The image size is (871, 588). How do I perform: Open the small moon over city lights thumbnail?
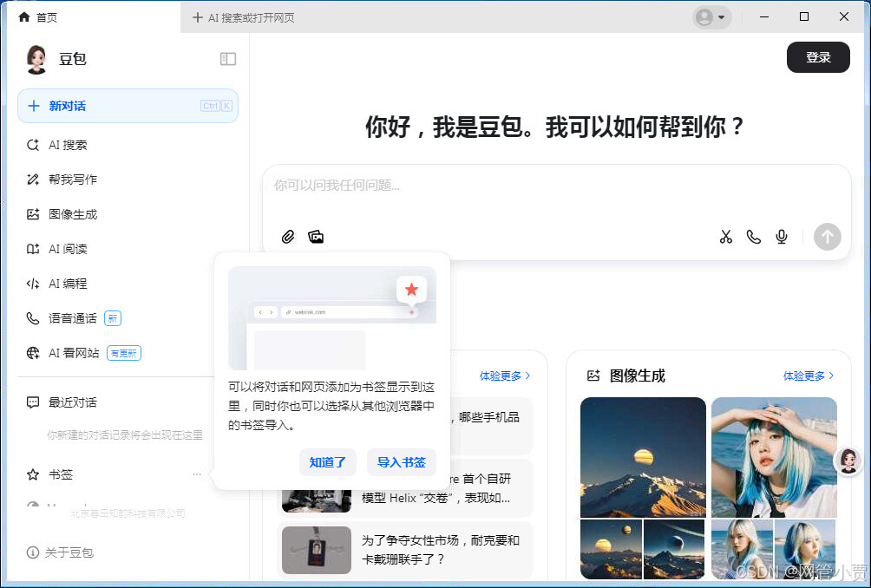pos(611,549)
